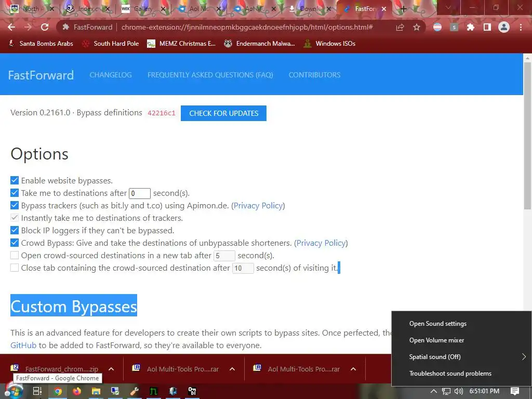Expand options for first Aol Multi-Tools Pro rar

[x=232, y=369]
